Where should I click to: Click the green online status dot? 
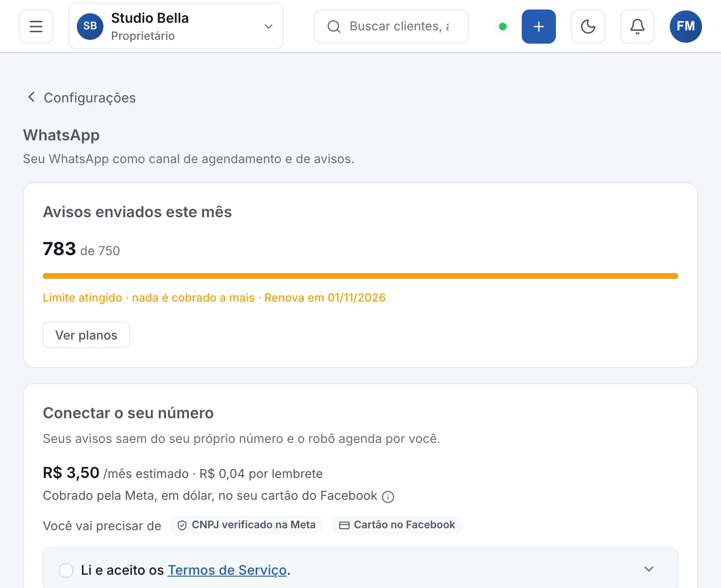(503, 27)
